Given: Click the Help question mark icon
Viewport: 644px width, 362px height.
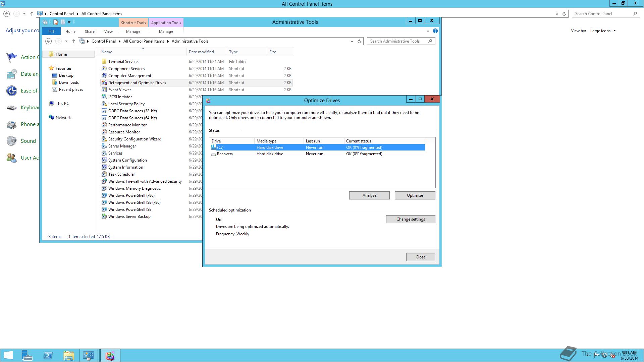Looking at the screenshot, I should [435, 31].
